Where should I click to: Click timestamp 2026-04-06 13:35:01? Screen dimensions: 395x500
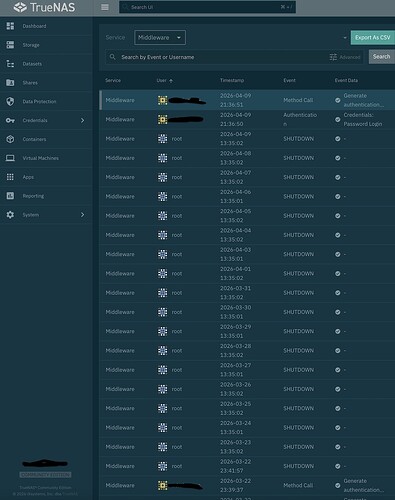(x=236, y=196)
